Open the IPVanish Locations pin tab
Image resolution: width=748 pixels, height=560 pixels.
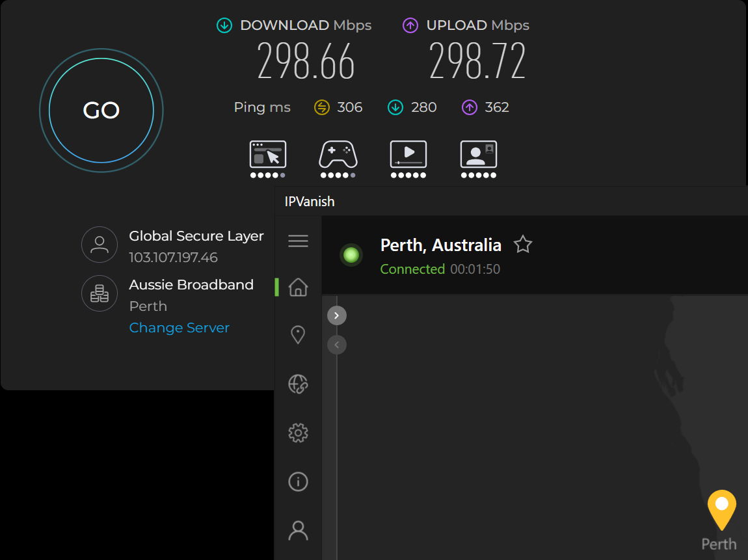point(298,335)
